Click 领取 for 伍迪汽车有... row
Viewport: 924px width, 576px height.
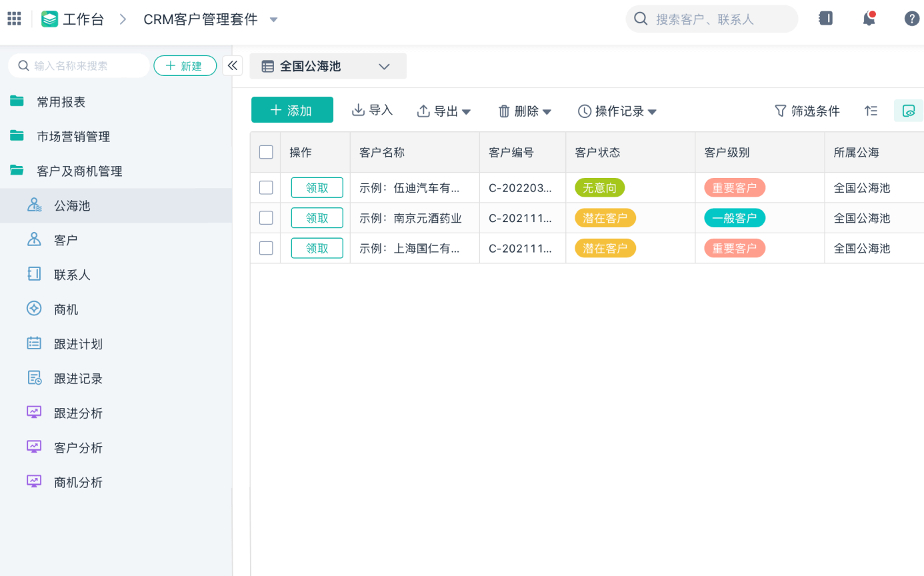tap(317, 187)
